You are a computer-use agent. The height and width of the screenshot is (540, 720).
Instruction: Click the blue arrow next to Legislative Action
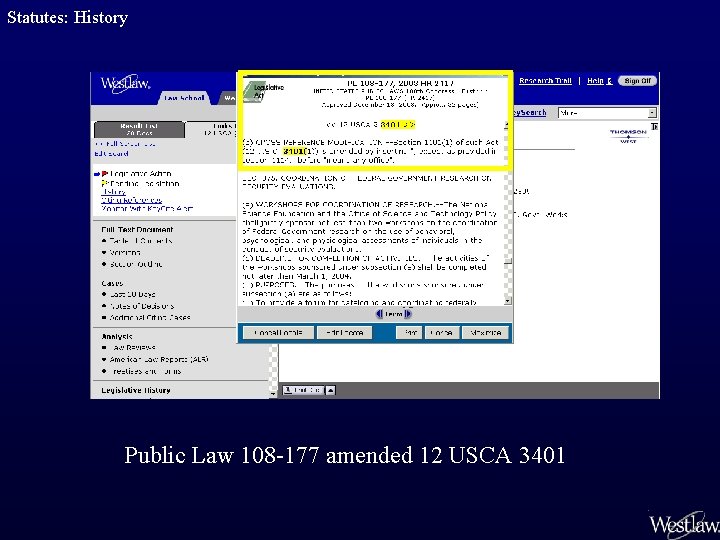97,174
